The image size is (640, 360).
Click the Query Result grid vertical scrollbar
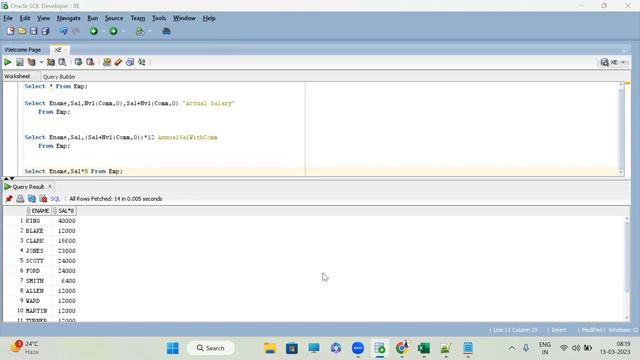627,269
